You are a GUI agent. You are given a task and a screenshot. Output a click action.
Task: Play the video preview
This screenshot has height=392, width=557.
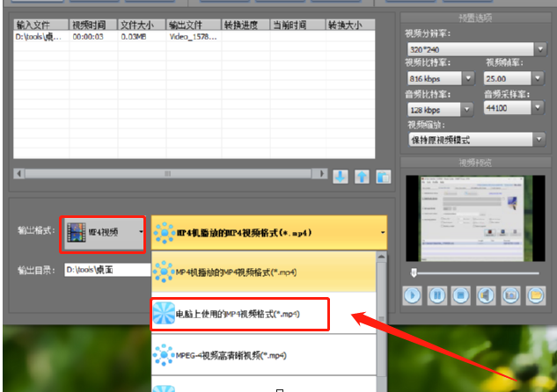coord(413,295)
